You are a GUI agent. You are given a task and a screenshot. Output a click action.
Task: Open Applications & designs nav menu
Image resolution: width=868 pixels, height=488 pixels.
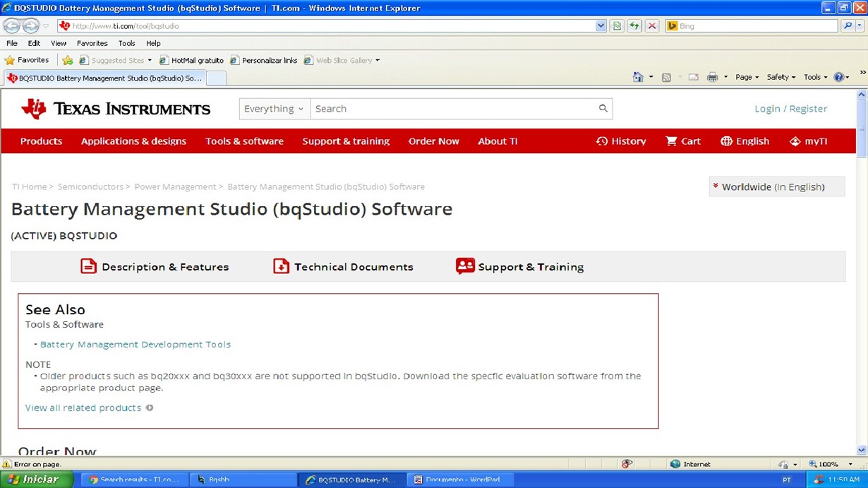tap(133, 141)
